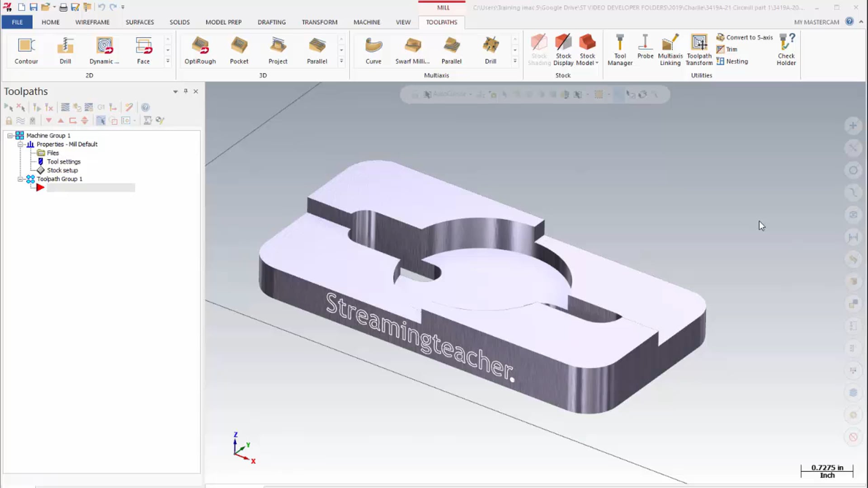Expand the 3D toolpath gallery
The image size is (868, 488).
(x=341, y=61)
